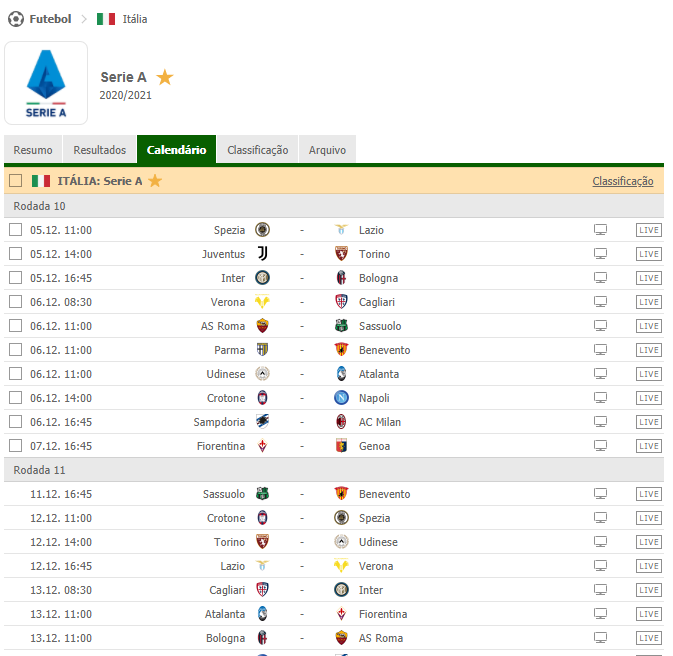The width and height of the screenshot is (673, 656).
Task: Click the Rodada 11 header
Action: point(334,470)
